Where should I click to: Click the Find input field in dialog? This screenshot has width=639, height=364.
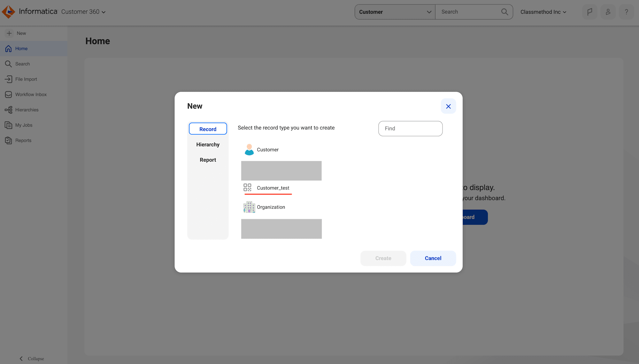pos(410,128)
